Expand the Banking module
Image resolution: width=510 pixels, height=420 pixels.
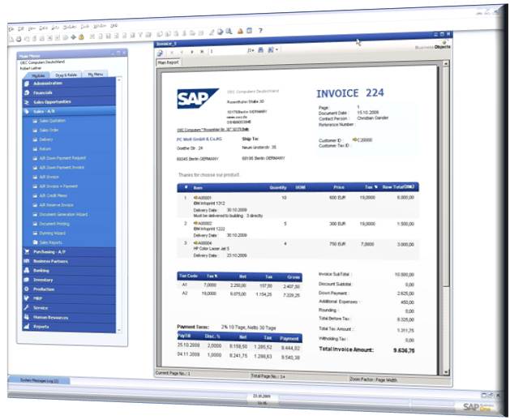(69, 271)
